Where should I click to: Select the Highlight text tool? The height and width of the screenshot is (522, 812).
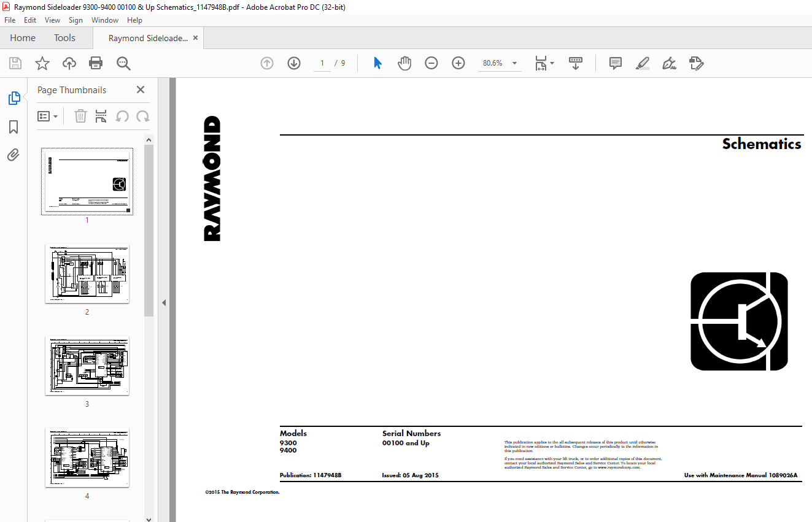coord(643,63)
